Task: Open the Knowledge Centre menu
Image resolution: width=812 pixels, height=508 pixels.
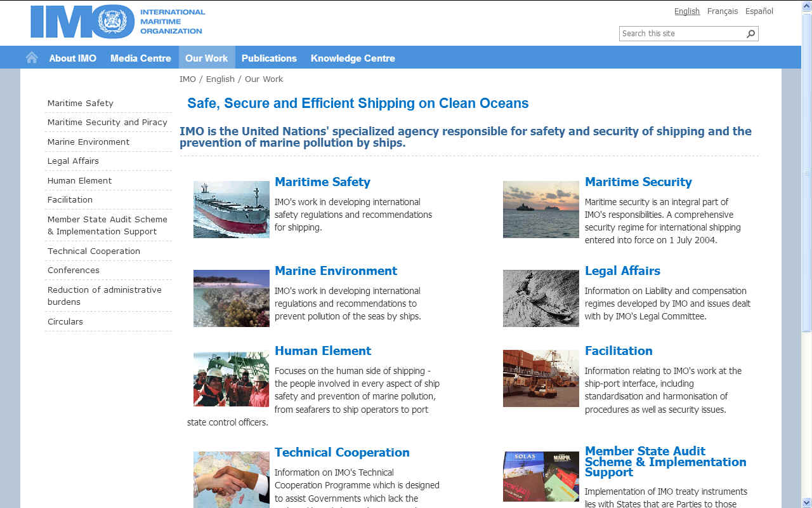Action: tap(353, 58)
